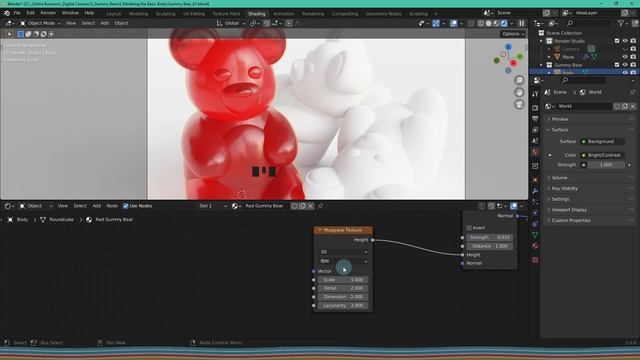Open the Object Data green triangle tab icon

pyautogui.click(x=535, y=235)
